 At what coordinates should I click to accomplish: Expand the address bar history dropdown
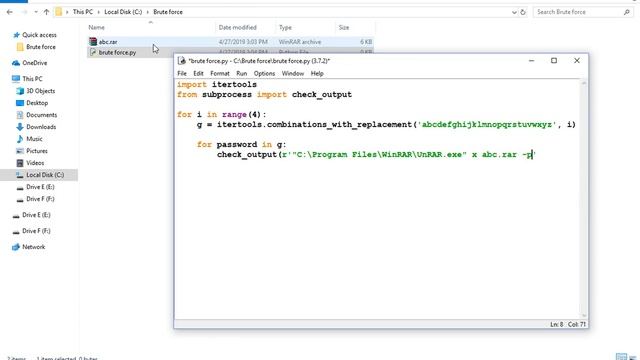point(514,12)
